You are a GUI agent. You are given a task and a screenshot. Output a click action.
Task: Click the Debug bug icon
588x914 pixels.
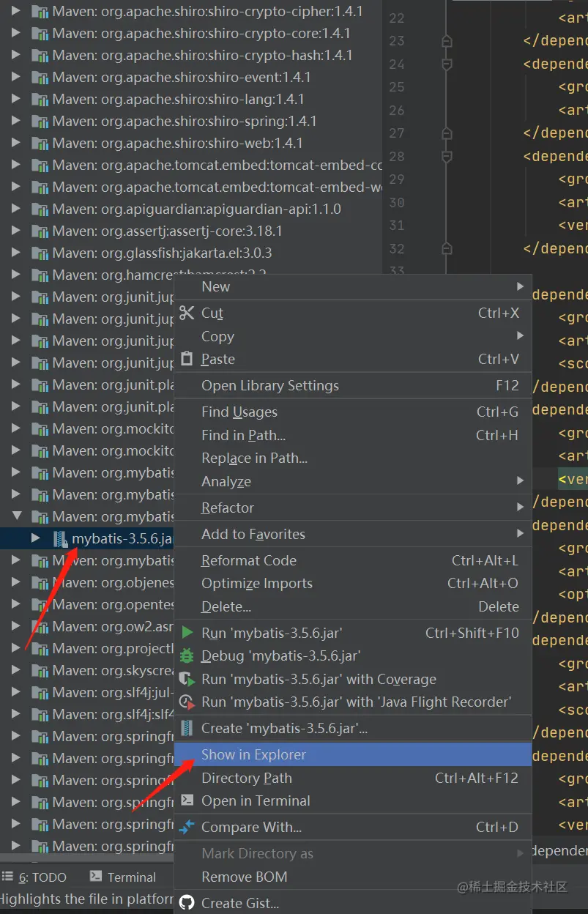click(x=187, y=655)
